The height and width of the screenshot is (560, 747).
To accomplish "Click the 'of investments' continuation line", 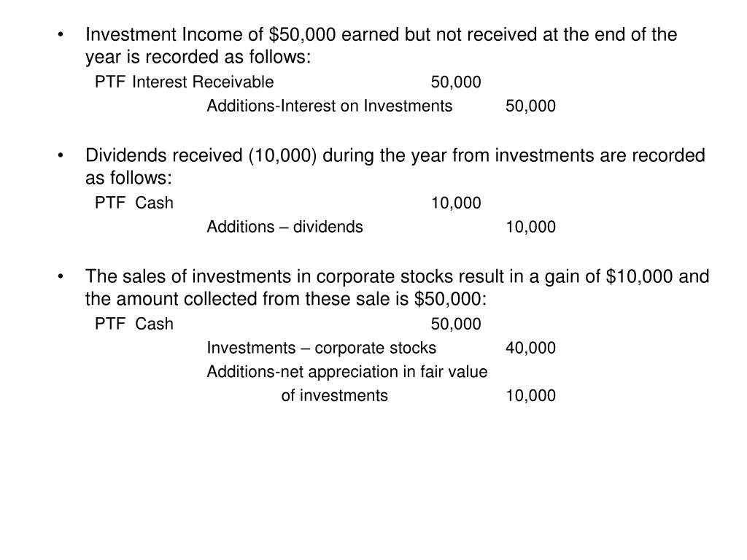I will (334, 396).
